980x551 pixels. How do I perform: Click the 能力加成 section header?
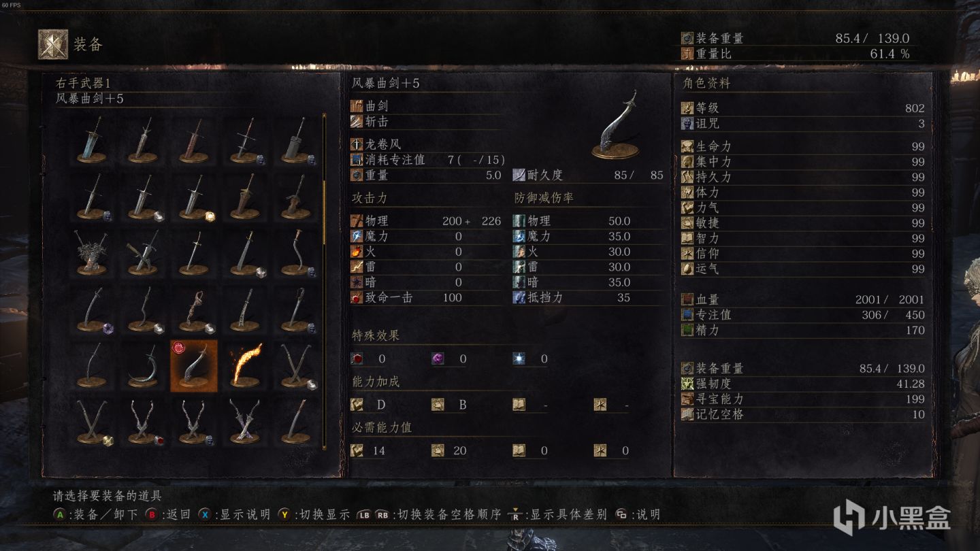pyautogui.click(x=376, y=382)
